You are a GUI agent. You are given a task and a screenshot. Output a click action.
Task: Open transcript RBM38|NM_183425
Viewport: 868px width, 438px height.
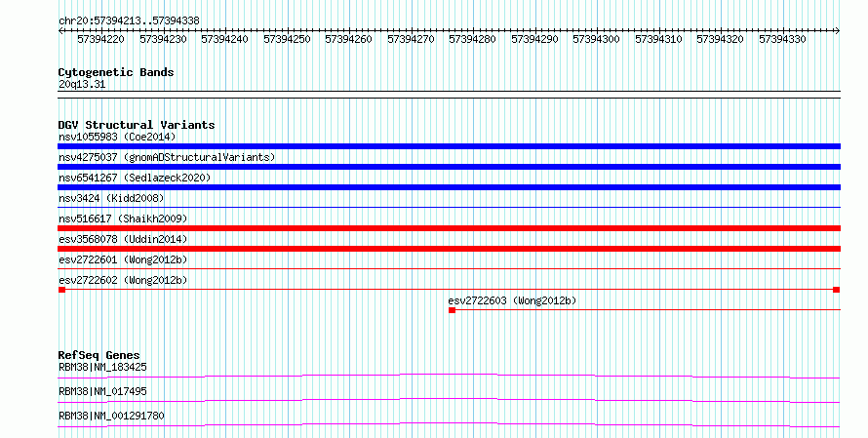click(x=102, y=367)
